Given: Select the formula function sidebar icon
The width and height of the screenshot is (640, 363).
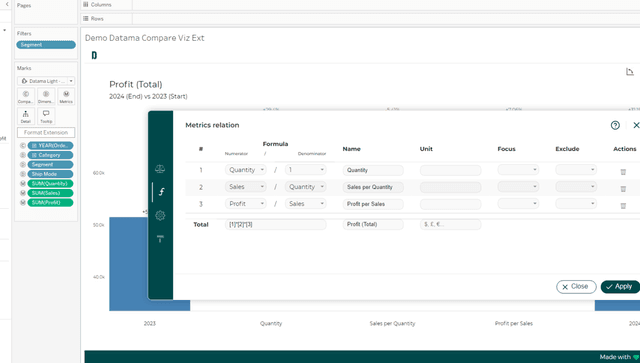Looking at the screenshot, I should [161, 192].
